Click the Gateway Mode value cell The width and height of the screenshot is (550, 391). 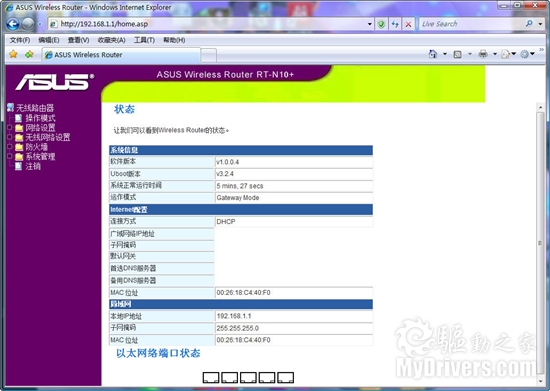[x=294, y=198]
